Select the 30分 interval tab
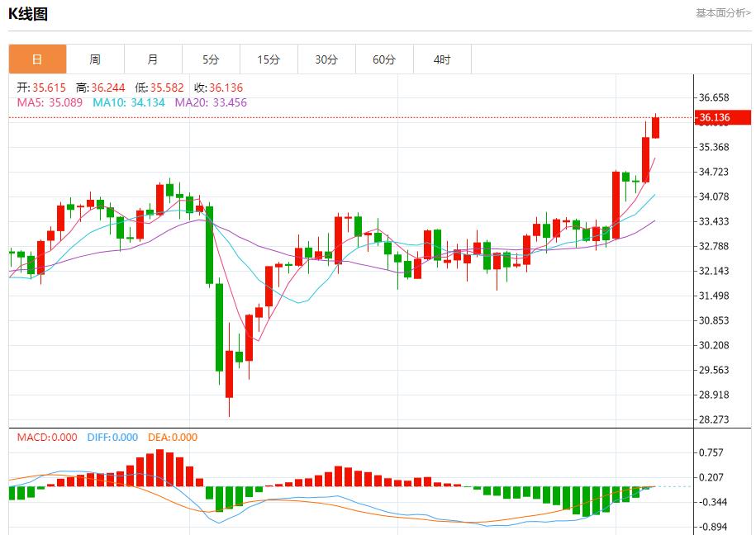756x535 pixels. 326,59
